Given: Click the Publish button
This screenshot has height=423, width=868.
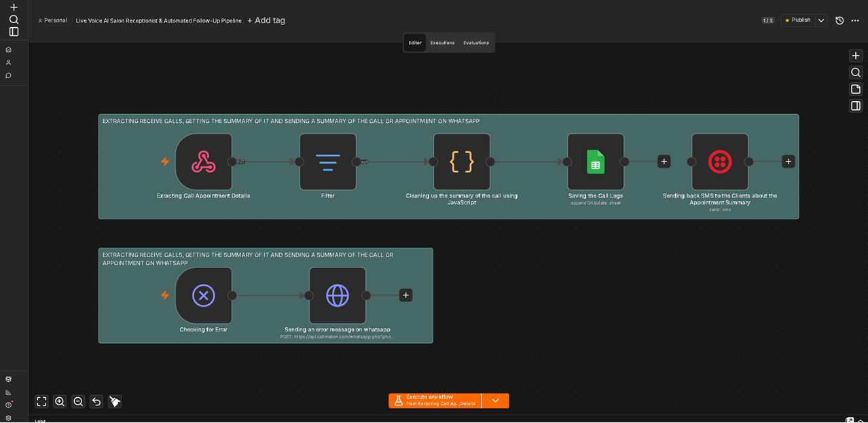Looking at the screenshot, I should coord(797,20).
